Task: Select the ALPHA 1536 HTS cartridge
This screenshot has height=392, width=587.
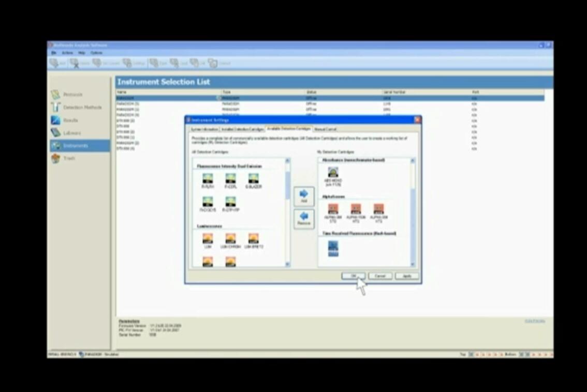Action: pos(356,213)
